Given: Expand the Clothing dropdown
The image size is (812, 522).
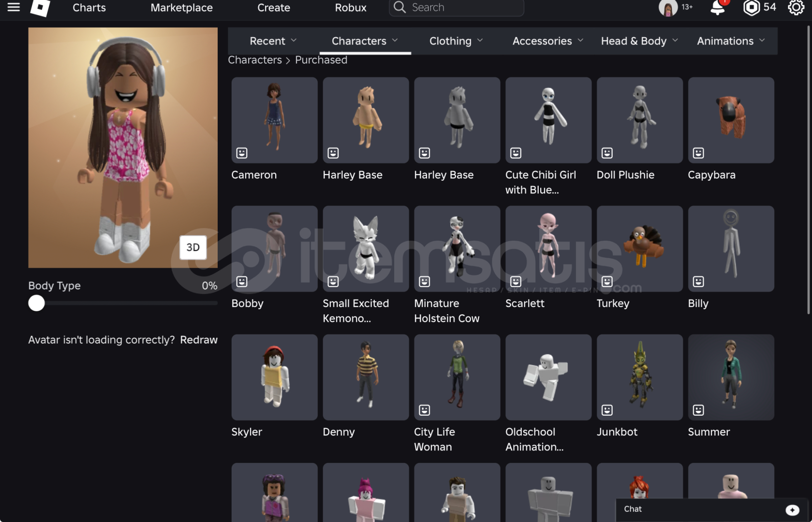Looking at the screenshot, I should tap(456, 41).
